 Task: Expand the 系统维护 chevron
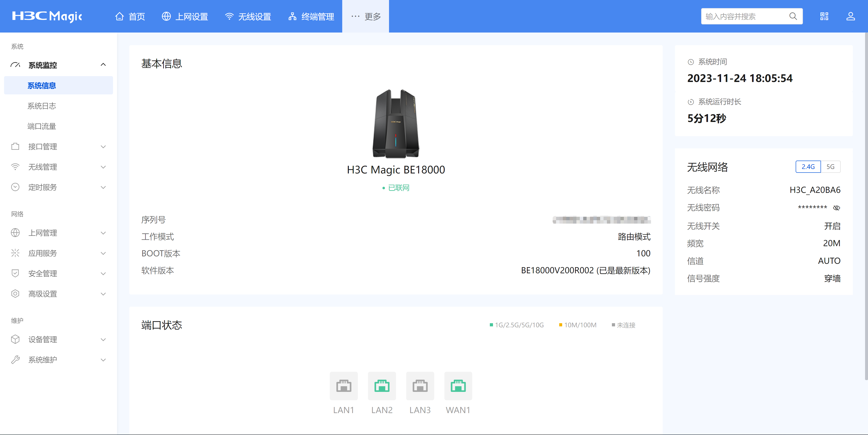click(104, 360)
